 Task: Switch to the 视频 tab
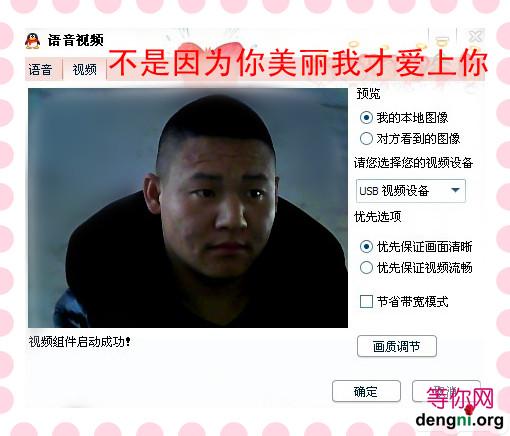(x=85, y=69)
